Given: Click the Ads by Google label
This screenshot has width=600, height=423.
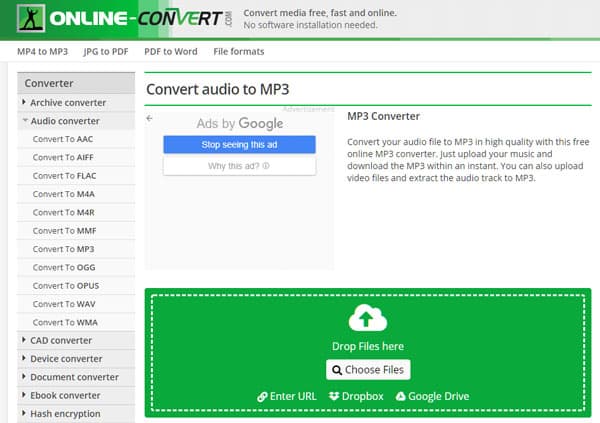Looking at the screenshot, I should (240, 124).
